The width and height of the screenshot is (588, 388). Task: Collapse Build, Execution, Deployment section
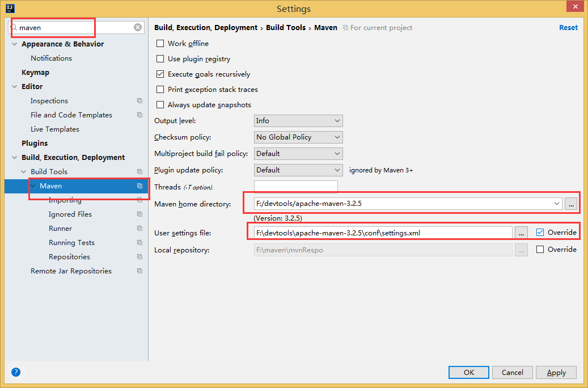pos(15,158)
